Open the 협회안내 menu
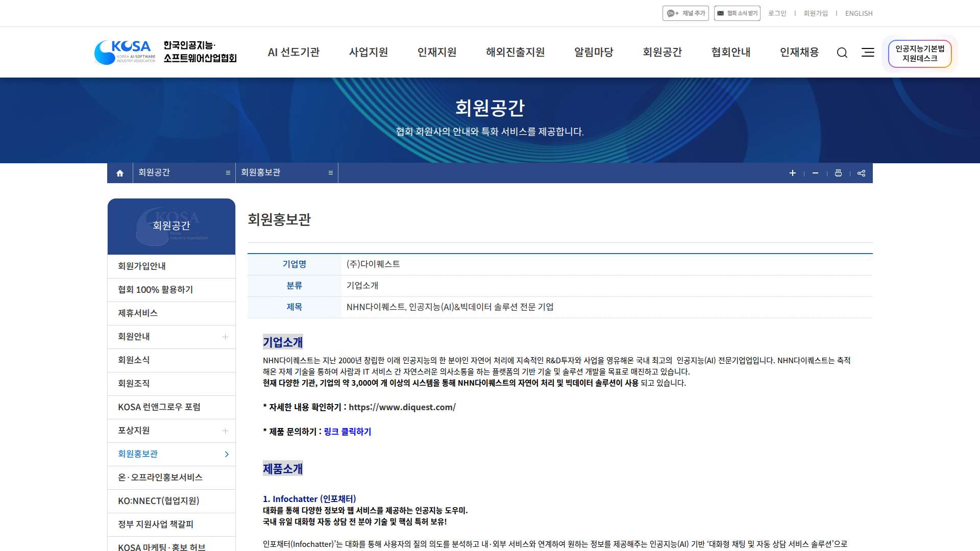This screenshot has height=551, width=980. 731,52
